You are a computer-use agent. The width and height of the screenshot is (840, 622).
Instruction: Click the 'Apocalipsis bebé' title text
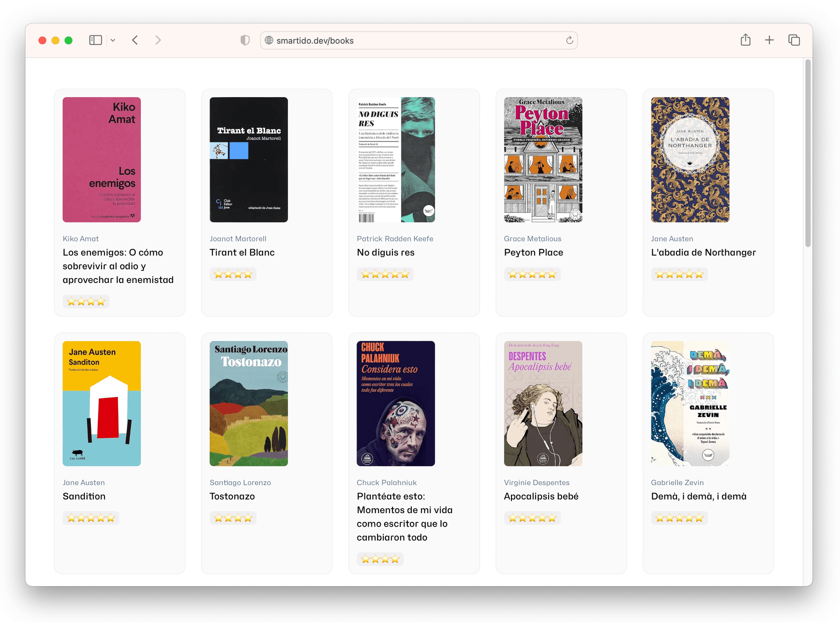point(541,496)
